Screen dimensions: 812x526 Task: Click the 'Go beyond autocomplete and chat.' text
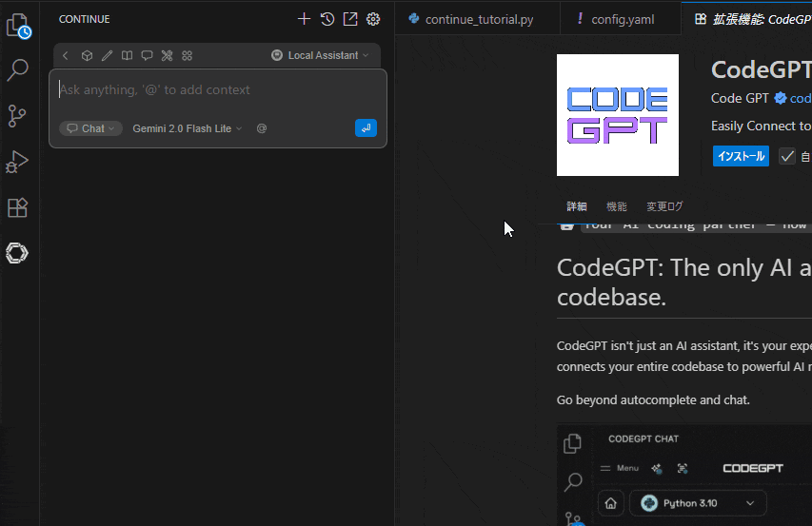tap(653, 399)
